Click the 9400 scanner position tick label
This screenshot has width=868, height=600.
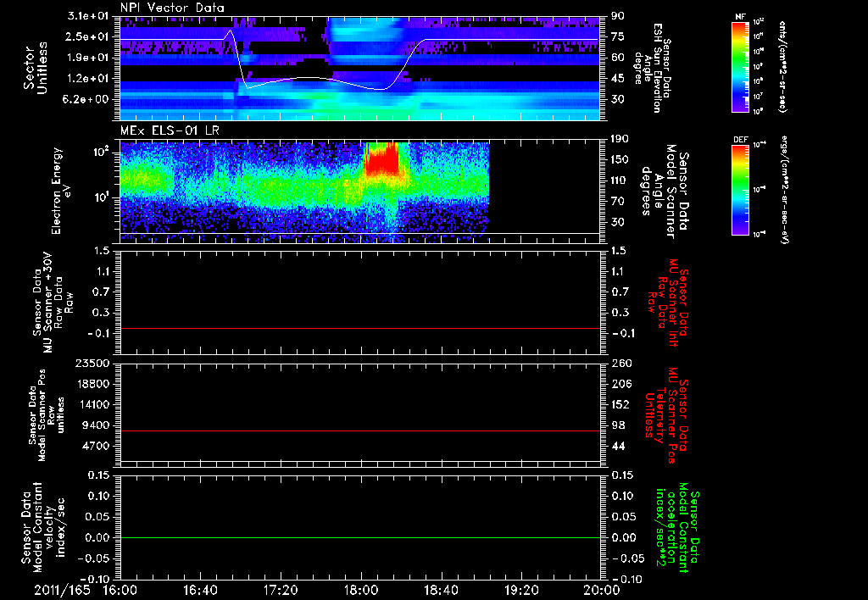97,425
